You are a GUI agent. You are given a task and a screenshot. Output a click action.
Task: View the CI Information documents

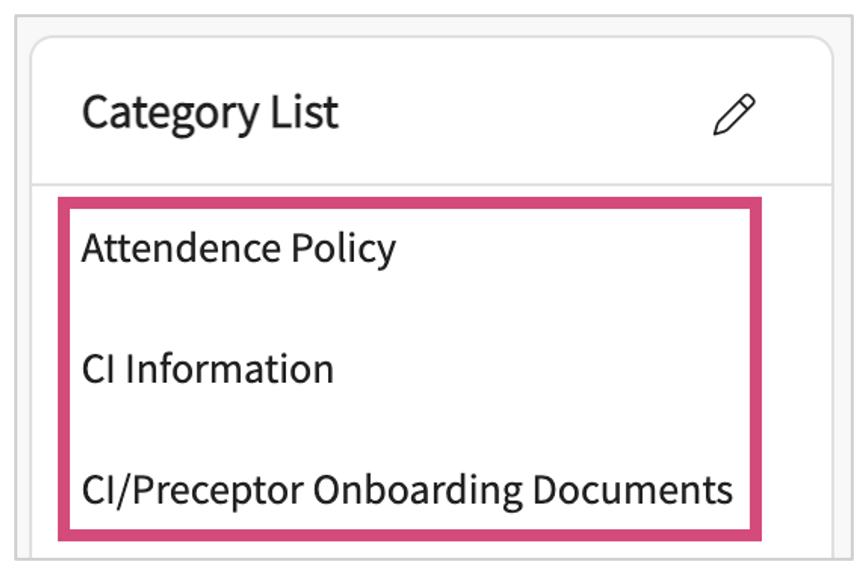[208, 369]
